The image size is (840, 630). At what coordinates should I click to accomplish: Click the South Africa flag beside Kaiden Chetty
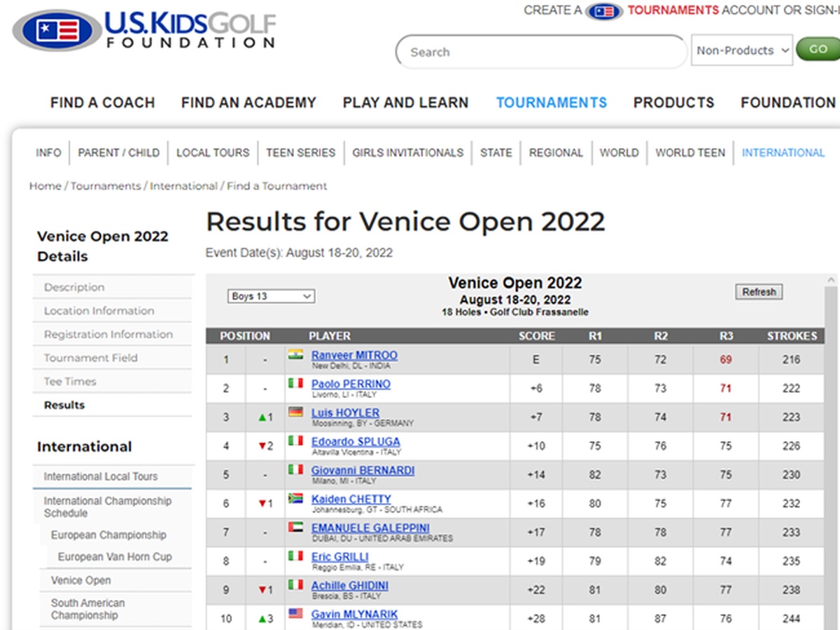pos(295,498)
